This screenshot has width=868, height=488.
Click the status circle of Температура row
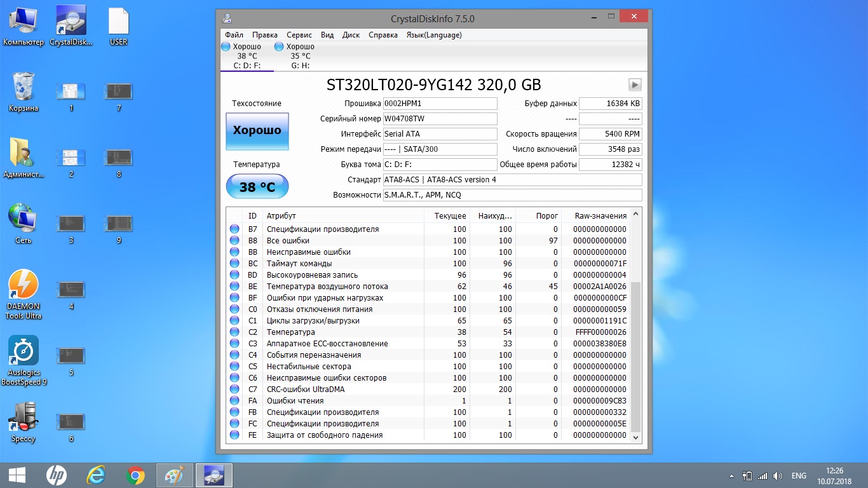[x=234, y=332]
